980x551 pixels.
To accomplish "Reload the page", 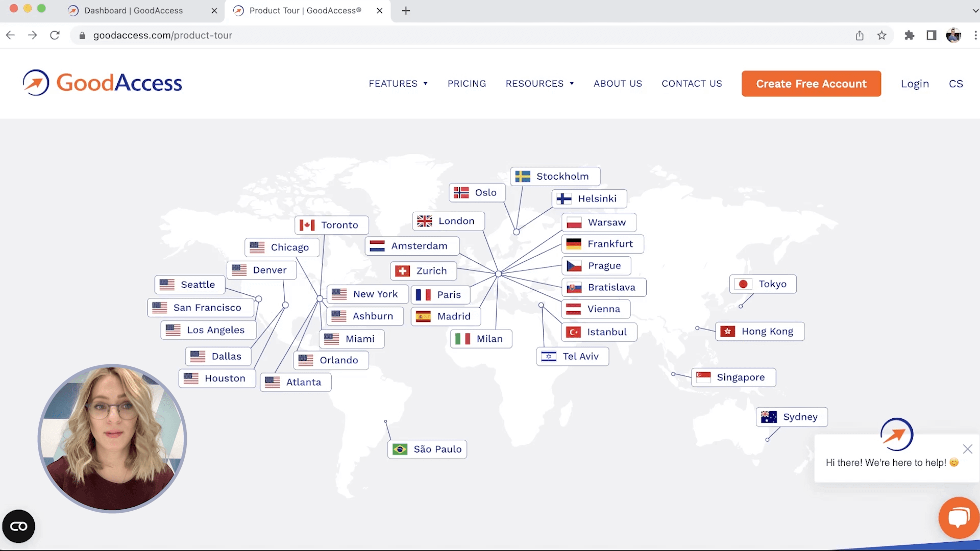I will click(55, 35).
